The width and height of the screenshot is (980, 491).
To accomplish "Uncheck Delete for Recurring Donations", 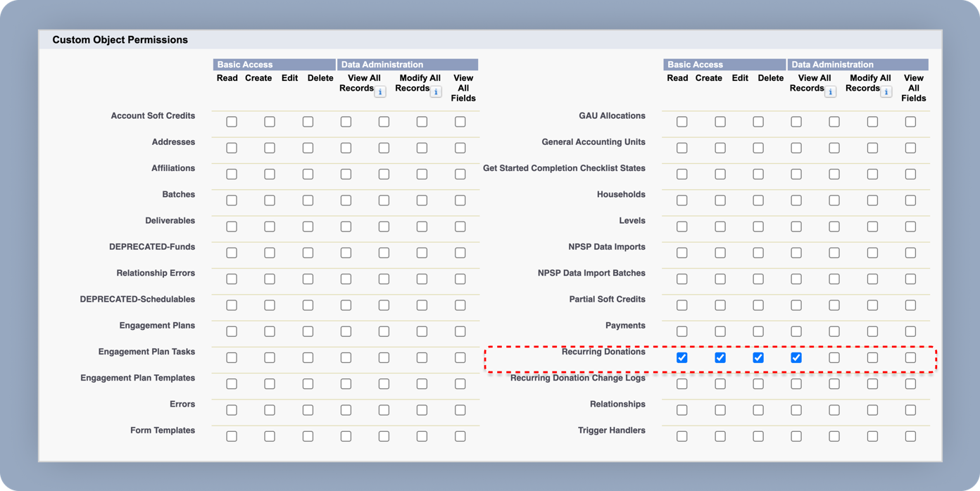I will pos(796,357).
